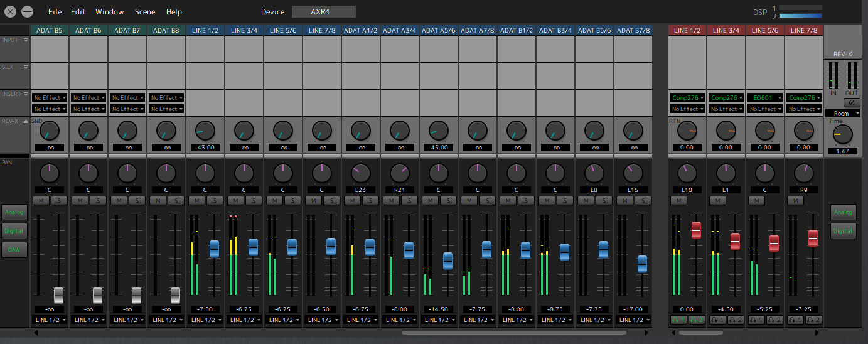Image resolution: width=868 pixels, height=344 pixels.
Task: Open the Scene menu
Action: tap(145, 12)
